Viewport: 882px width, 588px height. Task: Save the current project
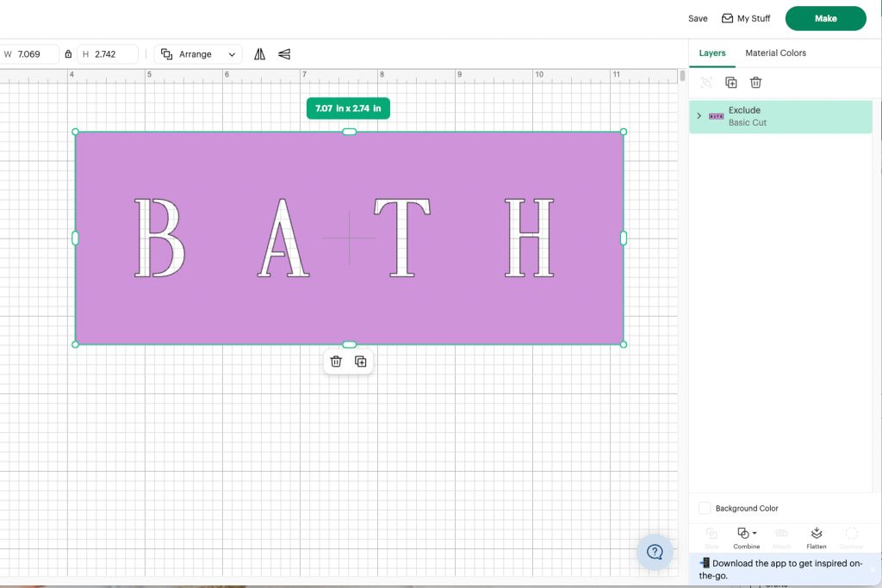pyautogui.click(x=698, y=17)
